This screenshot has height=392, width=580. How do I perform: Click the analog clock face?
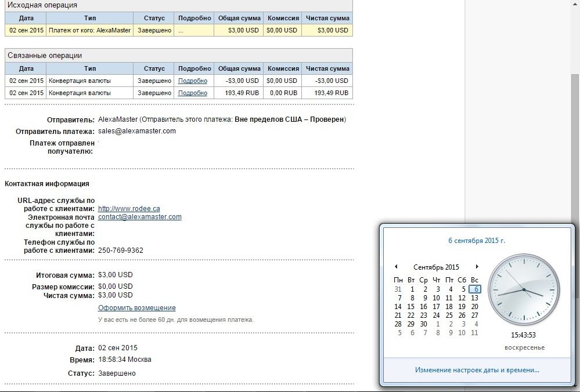(523, 289)
